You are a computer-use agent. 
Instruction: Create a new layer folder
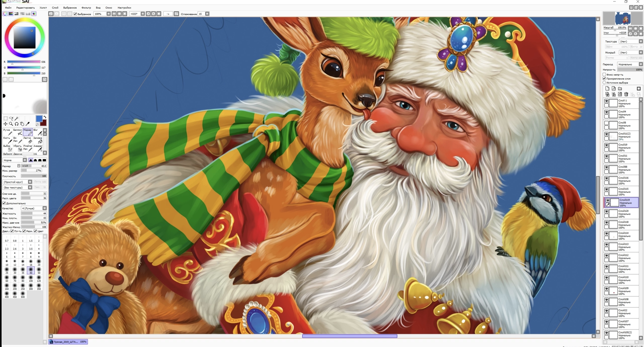(620, 89)
